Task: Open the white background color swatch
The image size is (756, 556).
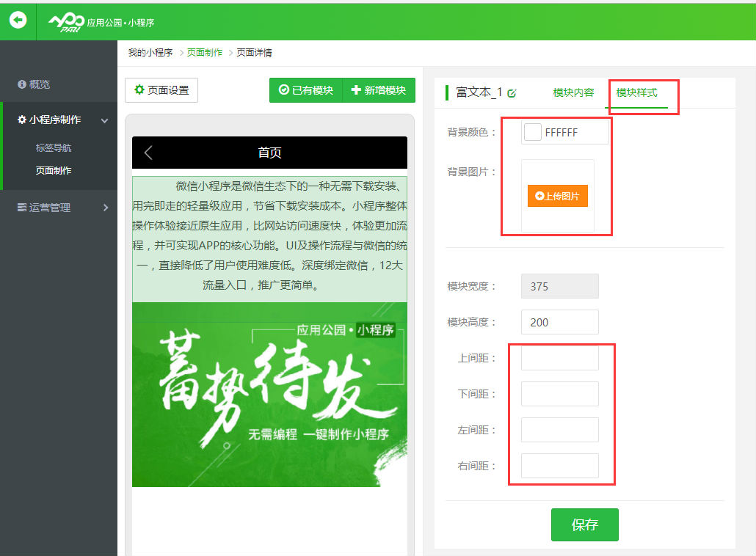Action: [x=533, y=132]
